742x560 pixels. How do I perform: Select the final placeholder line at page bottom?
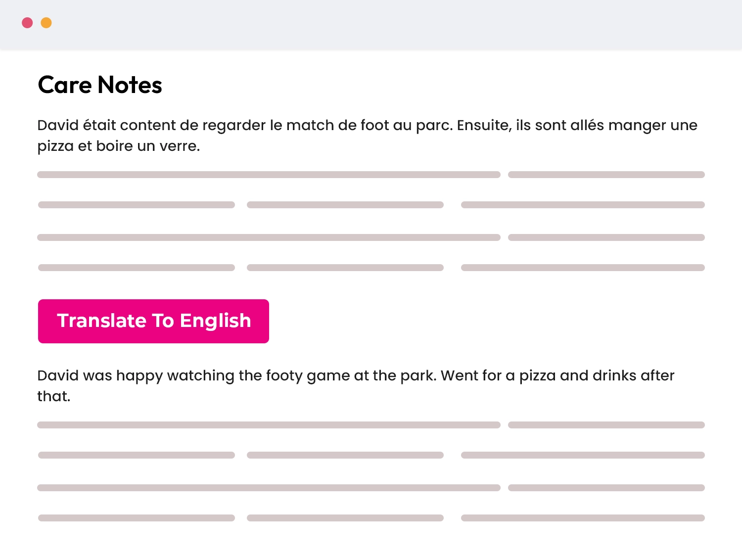coord(583,517)
